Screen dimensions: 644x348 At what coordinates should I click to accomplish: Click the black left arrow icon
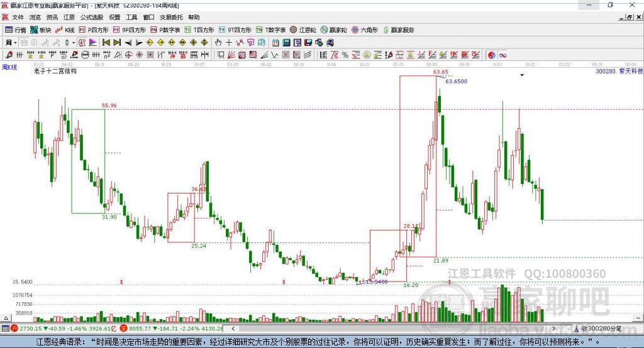[x=128, y=43]
